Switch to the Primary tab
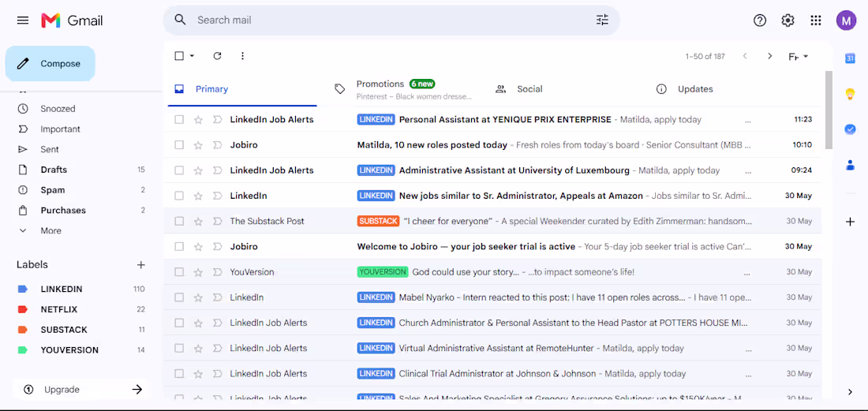The width and height of the screenshot is (868, 411). pyautogui.click(x=242, y=89)
